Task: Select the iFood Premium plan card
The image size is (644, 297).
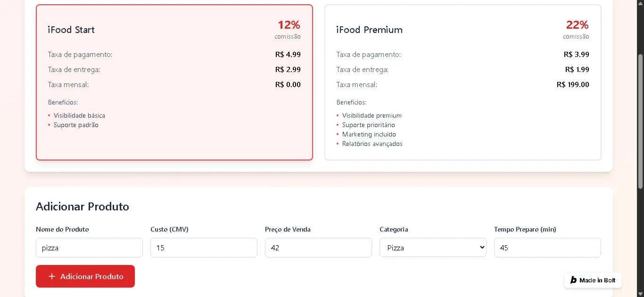Action: coord(463,82)
